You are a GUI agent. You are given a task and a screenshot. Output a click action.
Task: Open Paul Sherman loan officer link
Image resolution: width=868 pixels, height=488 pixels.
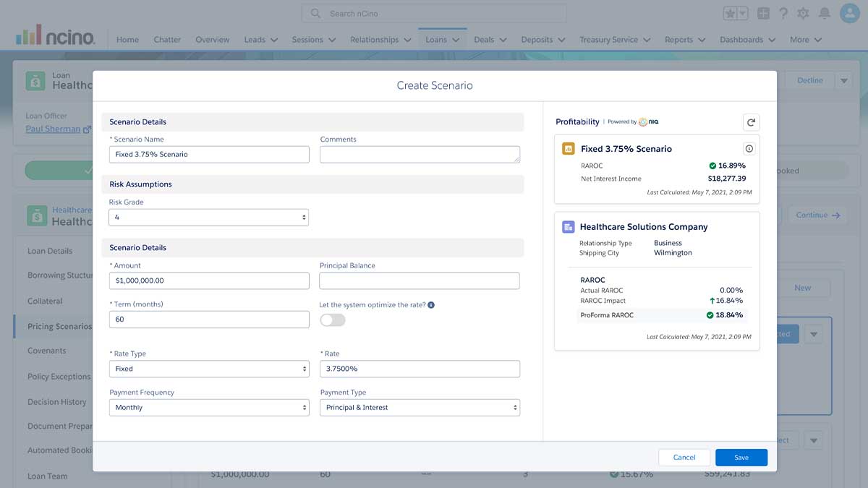(53, 129)
